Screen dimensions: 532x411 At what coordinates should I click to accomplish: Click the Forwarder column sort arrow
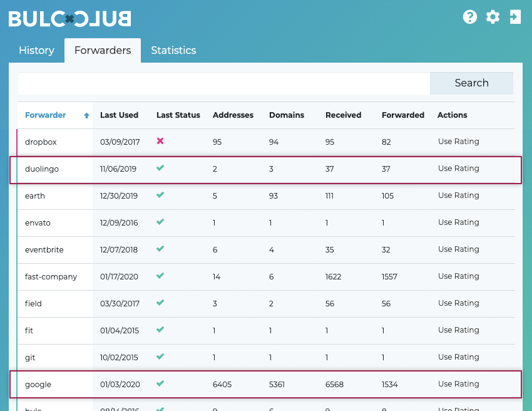tap(86, 115)
